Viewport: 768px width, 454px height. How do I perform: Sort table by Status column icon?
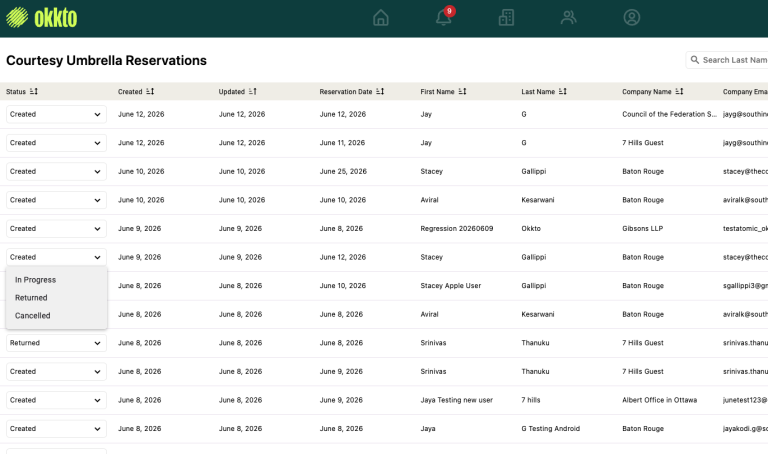[34, 92]
